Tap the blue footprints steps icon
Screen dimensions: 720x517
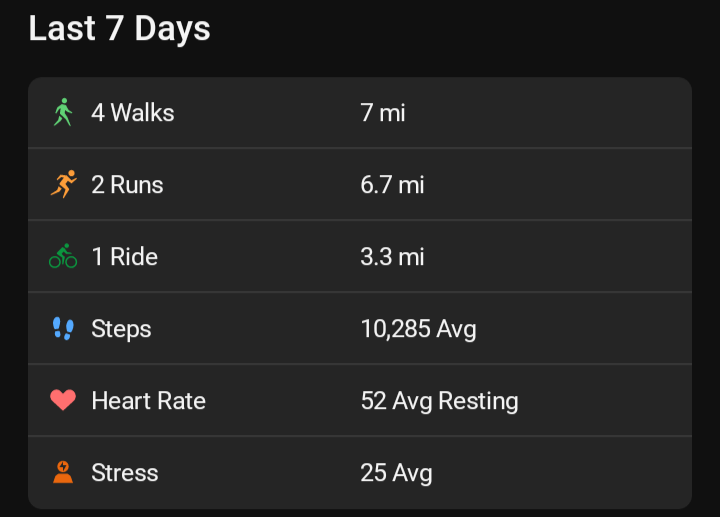(63, 328)
